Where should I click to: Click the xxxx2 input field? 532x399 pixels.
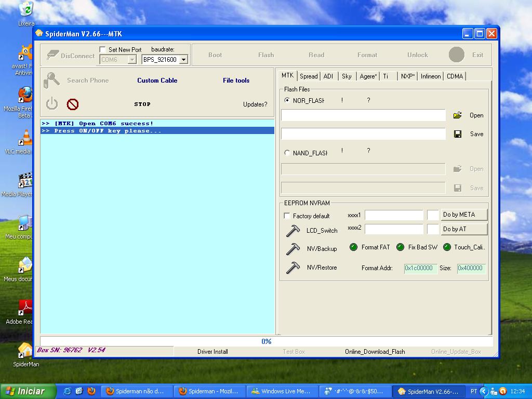point(394,229)
